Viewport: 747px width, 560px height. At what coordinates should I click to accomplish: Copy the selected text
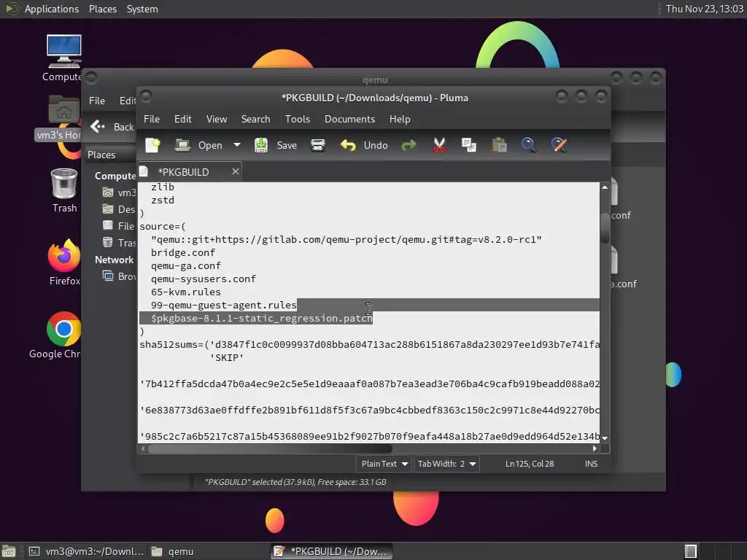[469, 145]
